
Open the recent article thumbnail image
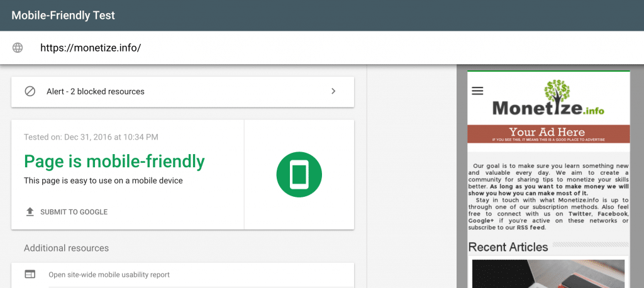point(548,274)
